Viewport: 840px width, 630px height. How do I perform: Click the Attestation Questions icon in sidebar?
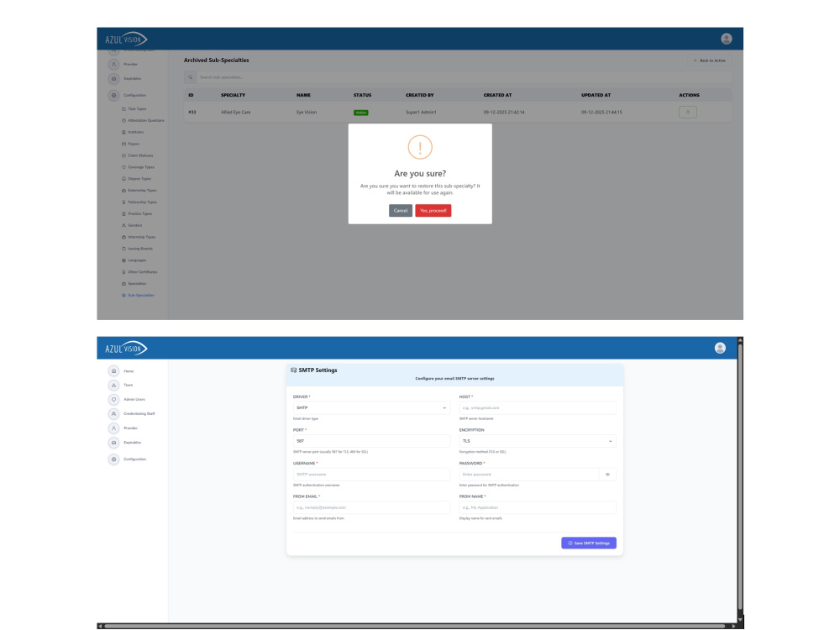pyautogui.click(x=123, y=120)
